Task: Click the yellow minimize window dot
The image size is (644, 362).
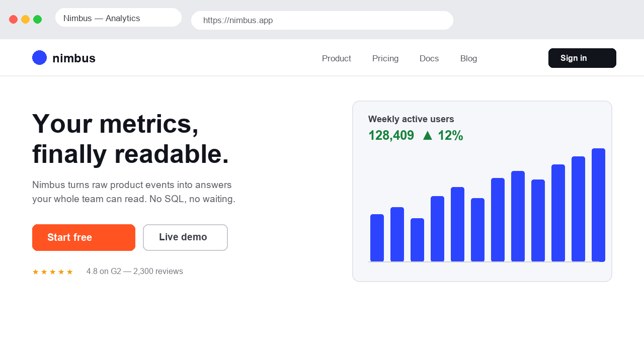Action: click(x=26, y=19)
